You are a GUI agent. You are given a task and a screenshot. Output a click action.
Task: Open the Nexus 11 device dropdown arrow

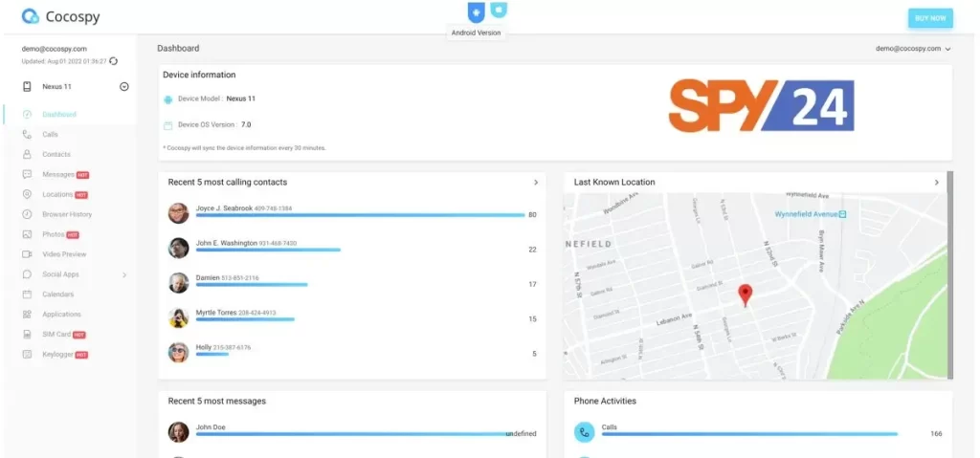pyautogui.click(x=123, y=87)
